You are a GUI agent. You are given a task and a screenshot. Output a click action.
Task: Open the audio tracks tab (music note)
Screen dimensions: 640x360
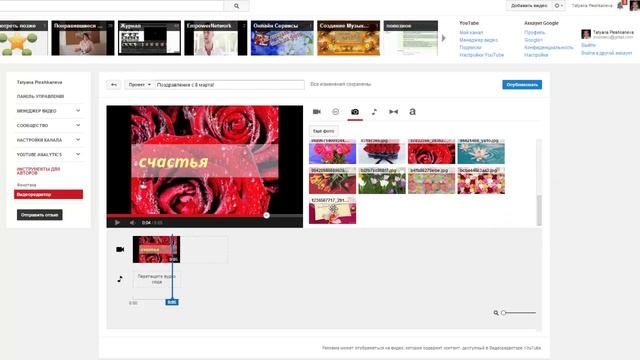click(x=374, y=111)
